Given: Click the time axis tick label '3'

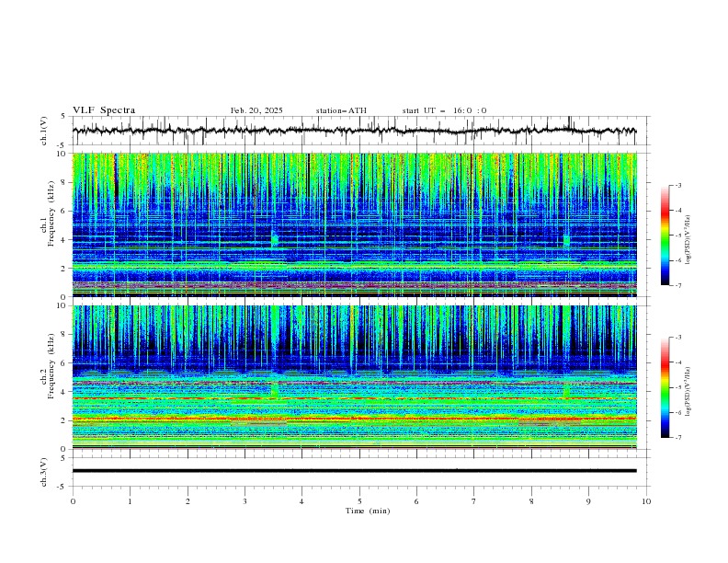Looking at the screenshot, I should [245, 501].
